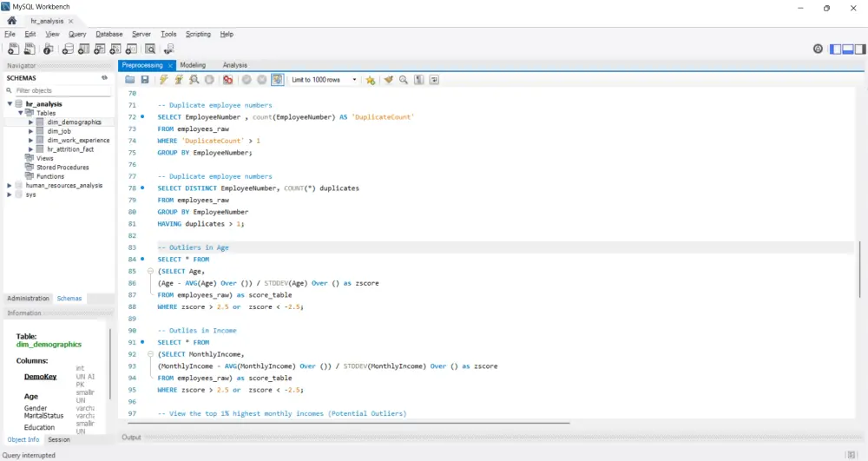Click the commit transaction check icon
This screenshot has width=868, height=461.
247,80
